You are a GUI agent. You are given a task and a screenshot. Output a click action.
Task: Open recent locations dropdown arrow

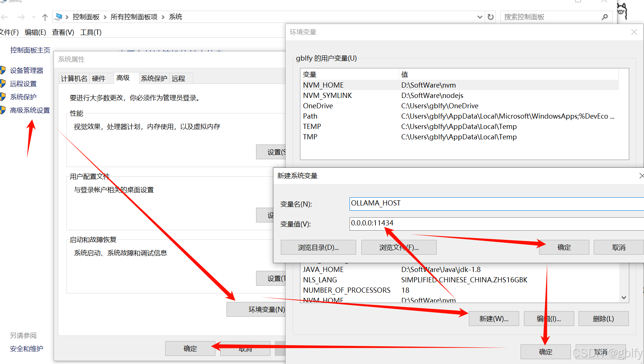pos(34,17)
